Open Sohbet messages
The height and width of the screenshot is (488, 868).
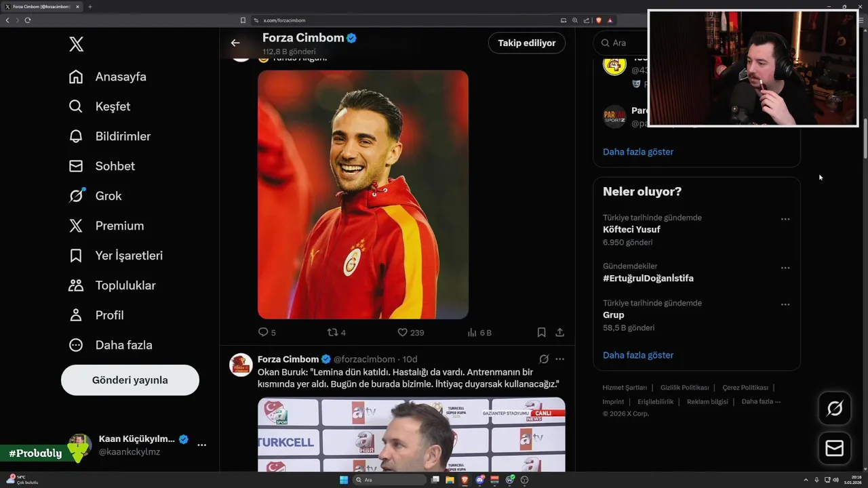(102, 166)
